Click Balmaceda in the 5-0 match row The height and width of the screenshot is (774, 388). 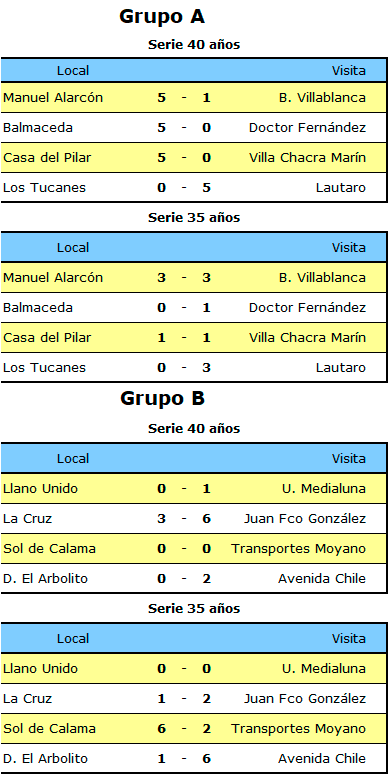pyautogui.click(x=38, y=128)
